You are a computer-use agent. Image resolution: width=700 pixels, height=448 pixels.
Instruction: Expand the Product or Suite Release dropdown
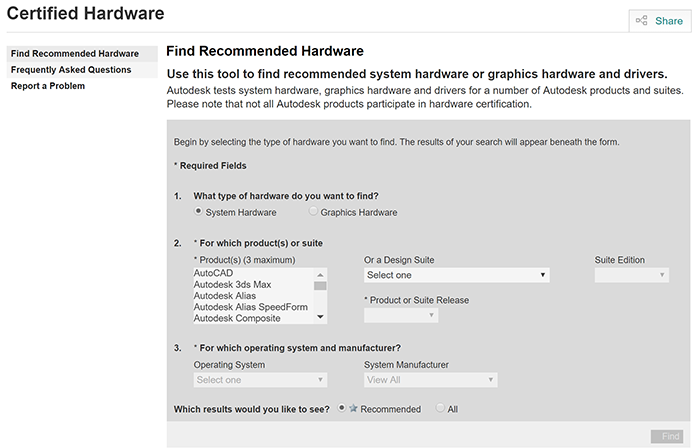pos(400,315)
